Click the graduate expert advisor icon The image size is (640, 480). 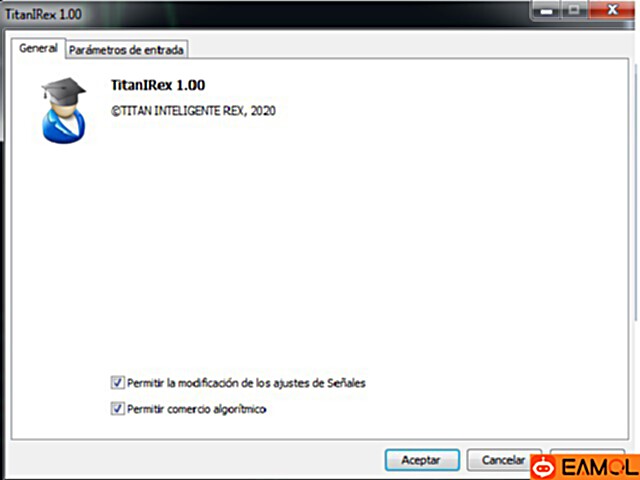pyautogui.click(x=64, y=110)
